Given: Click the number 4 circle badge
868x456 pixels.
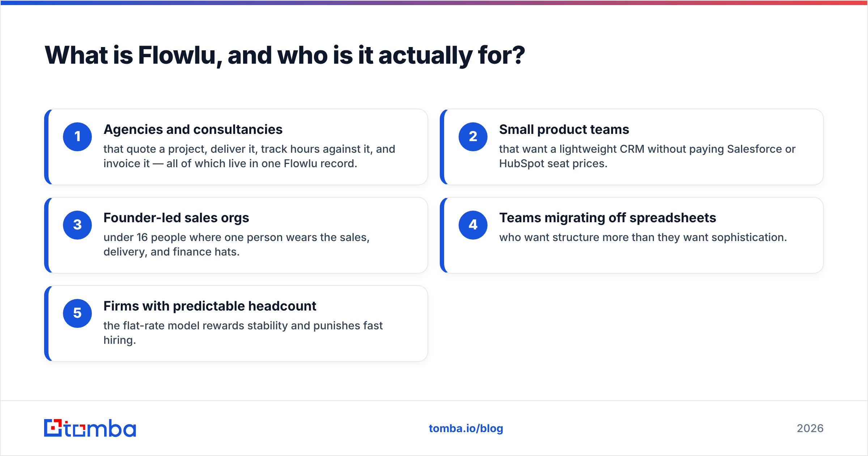Looking at the screenshot, I should coord(473,225).
